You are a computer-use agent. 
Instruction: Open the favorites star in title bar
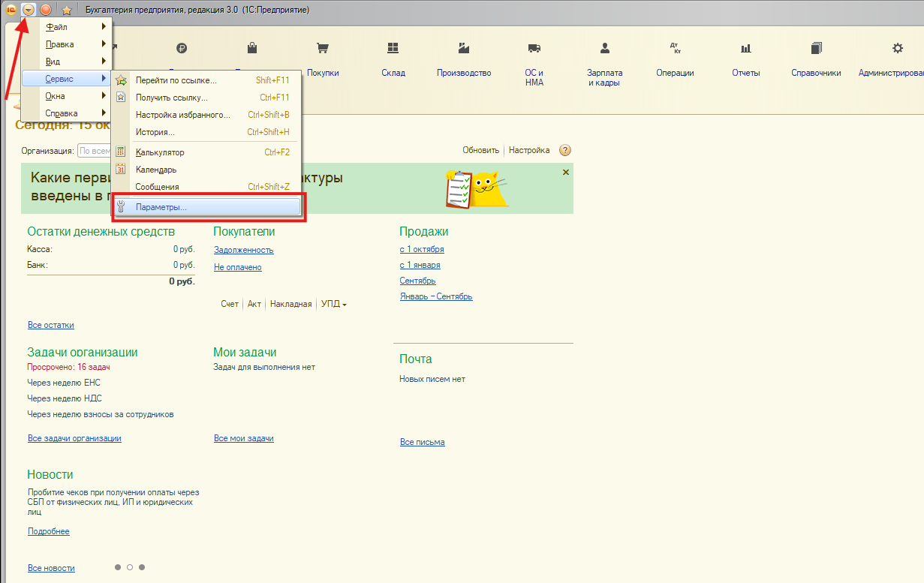click(66, 10)
